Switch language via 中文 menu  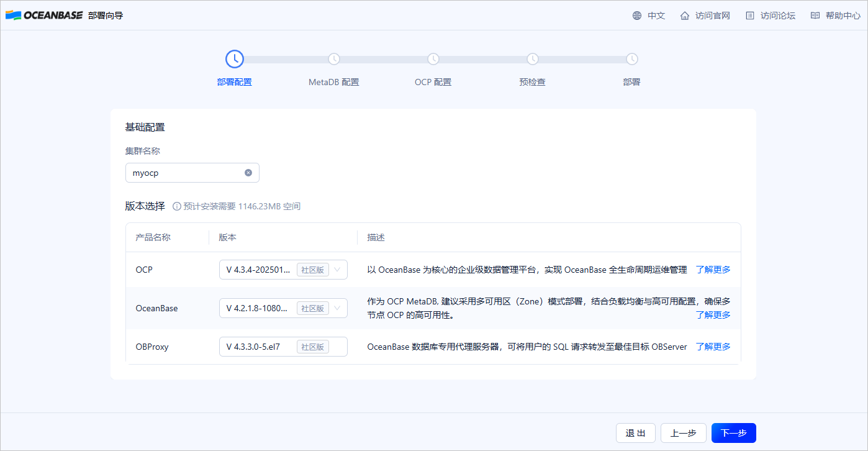click(x=656, y=16)
